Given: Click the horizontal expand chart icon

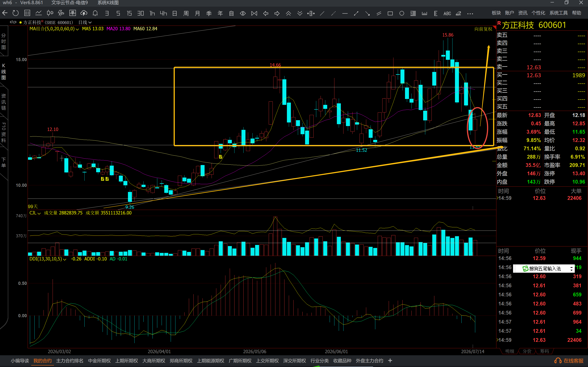Looking at the screenshot, I should coord(243,13).
